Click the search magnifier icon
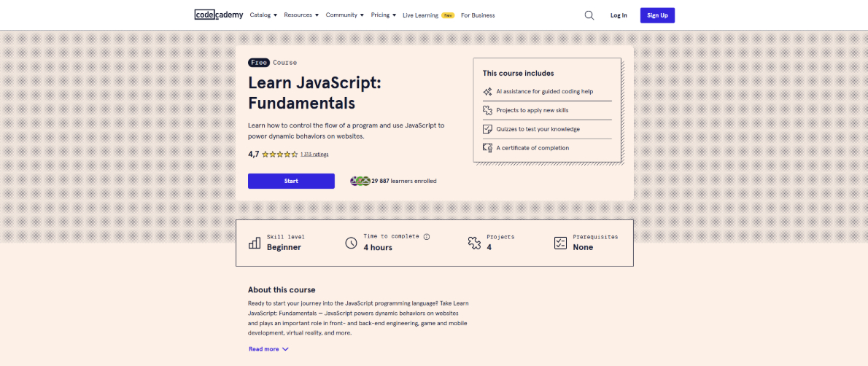This screenshot has height=366, width=868. tap(589, 15)
